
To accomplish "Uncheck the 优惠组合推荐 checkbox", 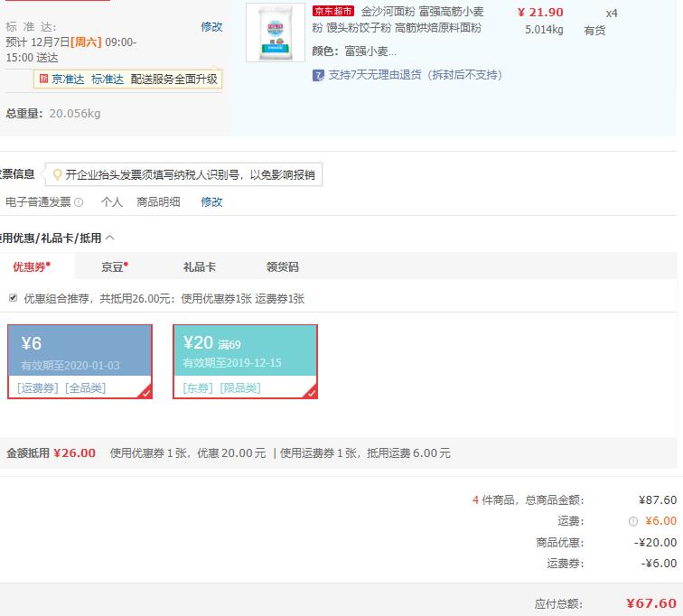I will pyautogui.click(x=13, y=298).
